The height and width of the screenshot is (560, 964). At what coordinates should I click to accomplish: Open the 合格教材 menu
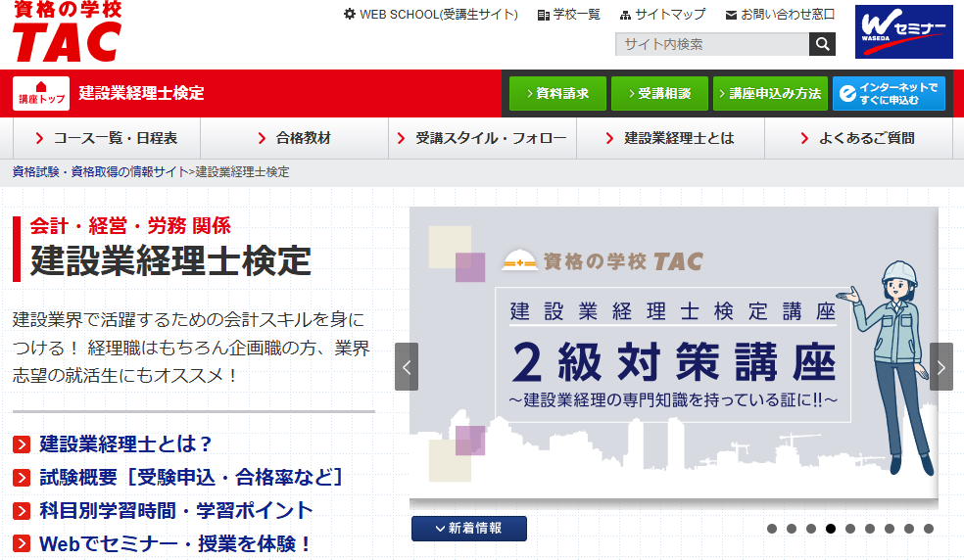(295, 138)
